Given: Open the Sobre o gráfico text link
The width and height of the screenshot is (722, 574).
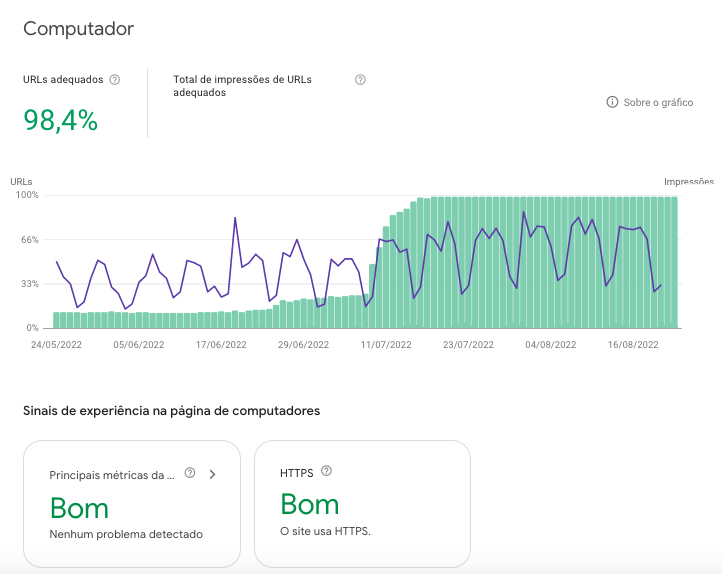Looking at the screenshot, I should (x=658, y=103).
